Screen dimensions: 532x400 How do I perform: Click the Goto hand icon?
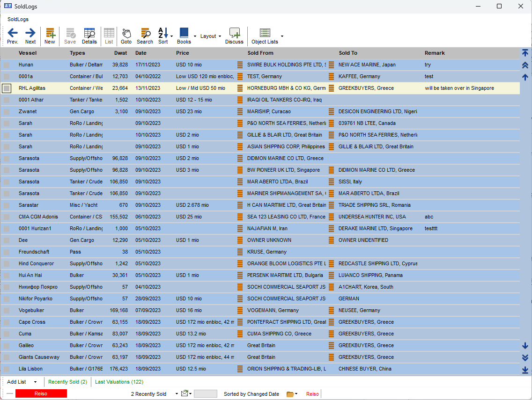click(126, 36)
